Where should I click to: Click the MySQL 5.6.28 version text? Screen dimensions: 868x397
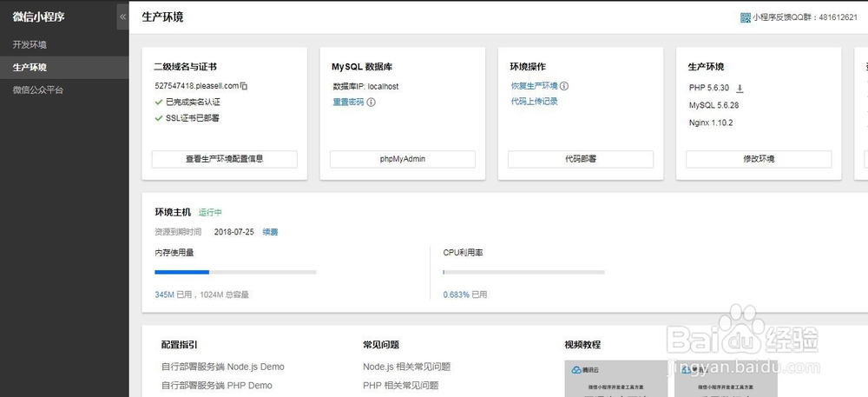[713, 105]
